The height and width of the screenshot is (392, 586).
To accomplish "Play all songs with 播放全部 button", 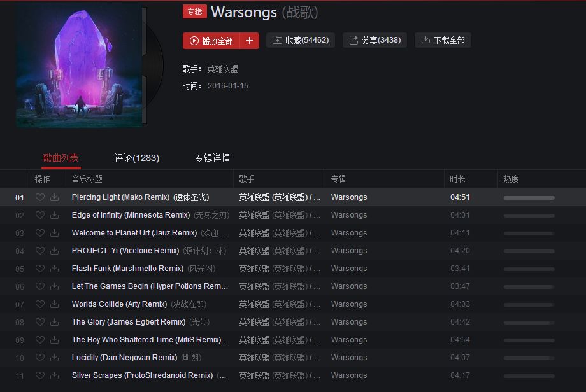I will click(x=211, y=40).
